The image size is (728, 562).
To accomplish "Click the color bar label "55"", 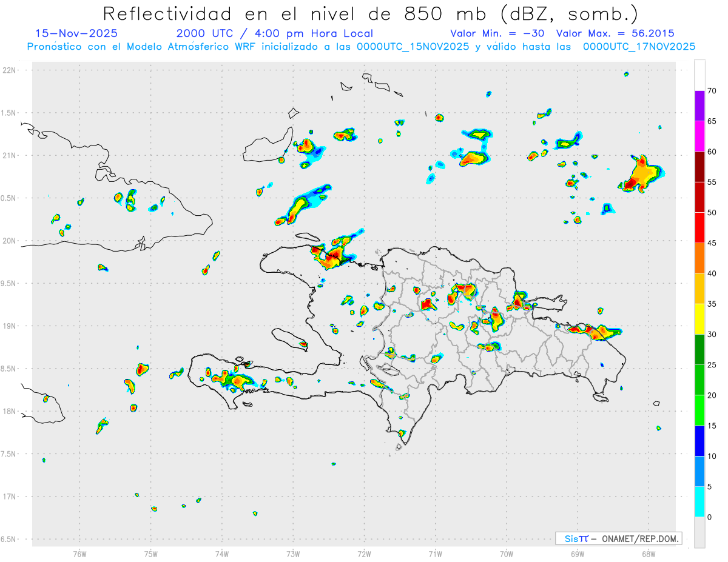I will click(x=712, y=182).
